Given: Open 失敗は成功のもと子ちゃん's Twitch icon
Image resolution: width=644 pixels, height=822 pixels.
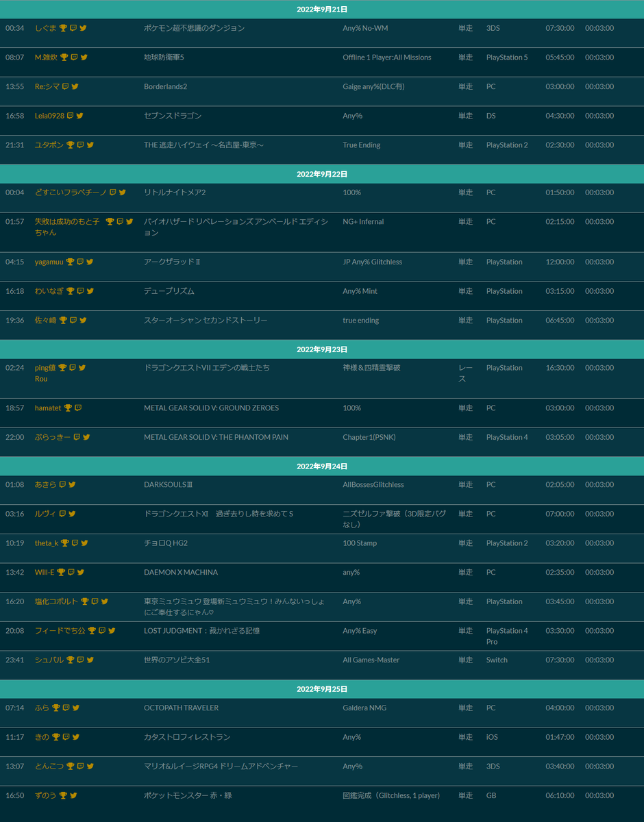Looking at the screenshot, I should pyautogui.click(x=120, y=222).
